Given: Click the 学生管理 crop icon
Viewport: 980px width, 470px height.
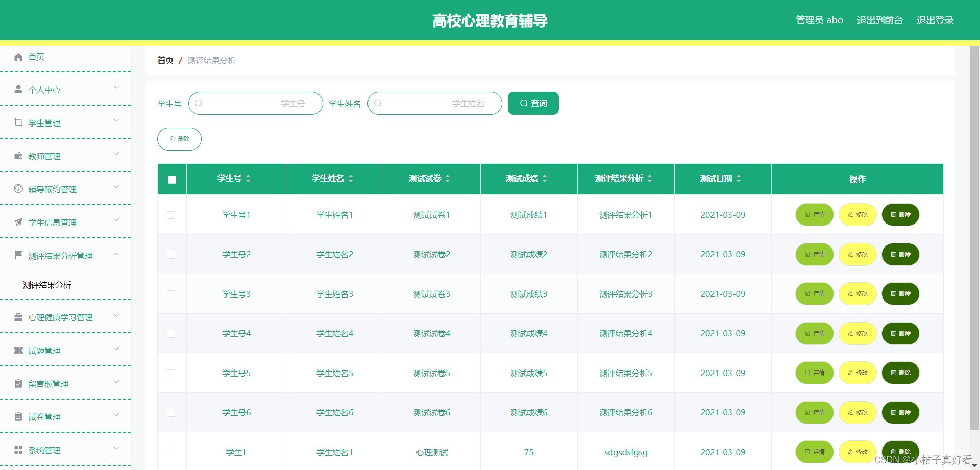Looking at the screenshot, I should [18, 122].
